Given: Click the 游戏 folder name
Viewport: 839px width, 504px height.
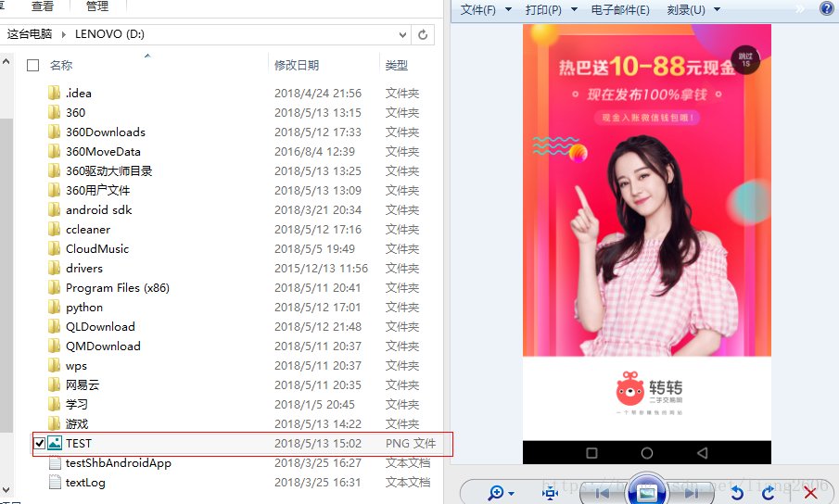Looking at the screenshot, I should pyautogui.click(x=77, y=423).
